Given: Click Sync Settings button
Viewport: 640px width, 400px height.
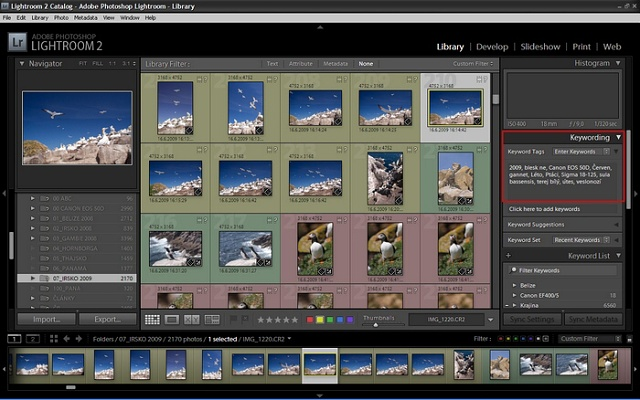Looking at the screenshot, I should 532,319.
